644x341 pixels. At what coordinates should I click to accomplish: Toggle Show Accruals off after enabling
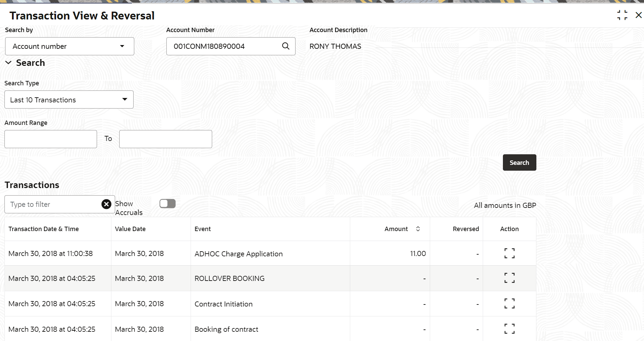167,203
